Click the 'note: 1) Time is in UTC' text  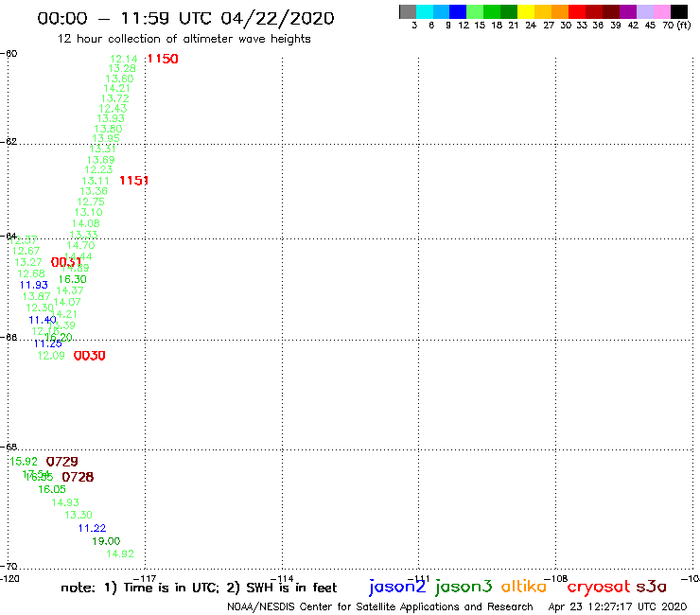point(139,588)
